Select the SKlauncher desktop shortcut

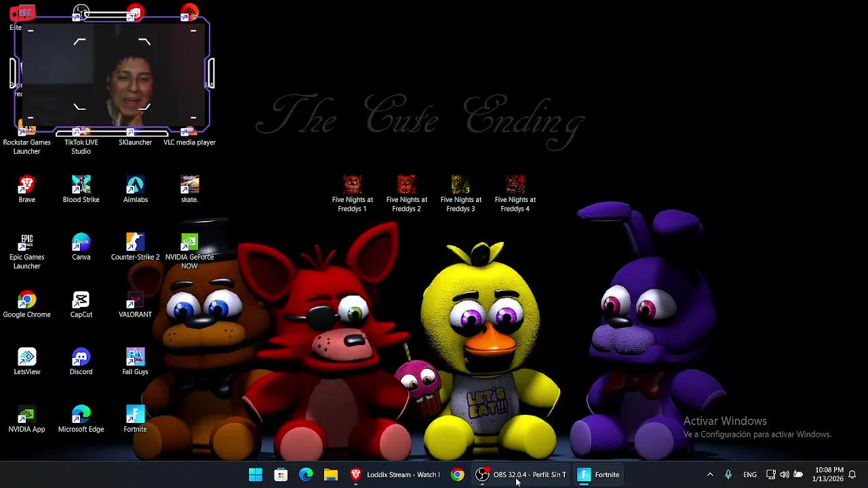click(135, 138)
